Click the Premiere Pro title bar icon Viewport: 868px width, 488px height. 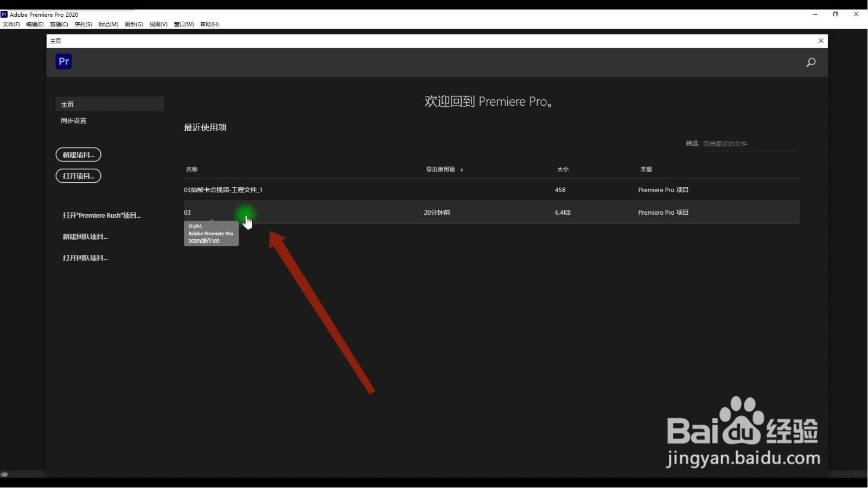4,15
